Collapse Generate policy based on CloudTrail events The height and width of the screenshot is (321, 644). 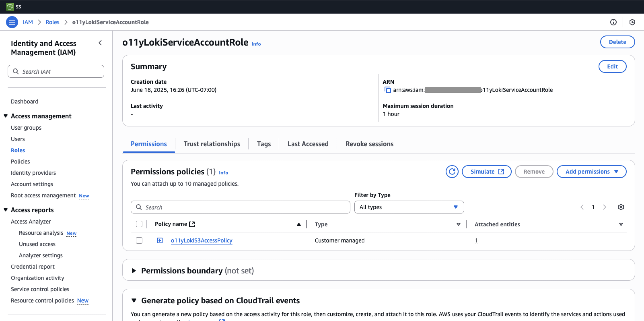pyautogui.click(x=134, y=300)
